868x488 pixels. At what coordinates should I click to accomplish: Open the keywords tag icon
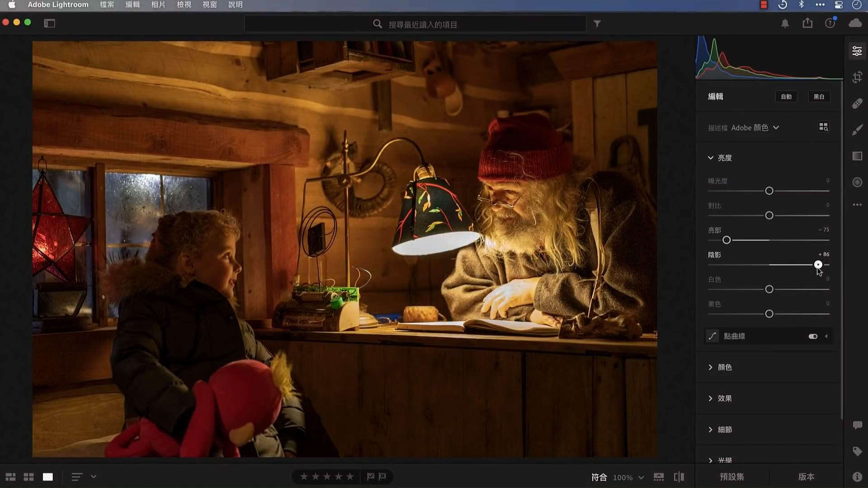tap(857, 451)
